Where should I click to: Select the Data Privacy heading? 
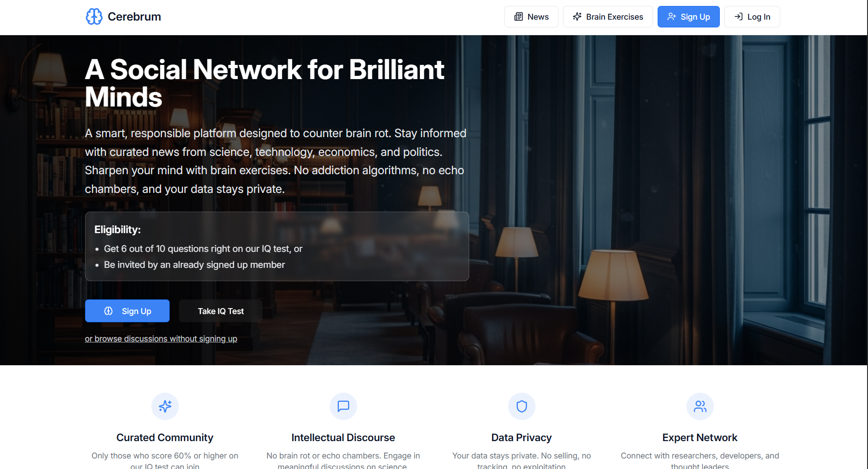tap(522, 437)
